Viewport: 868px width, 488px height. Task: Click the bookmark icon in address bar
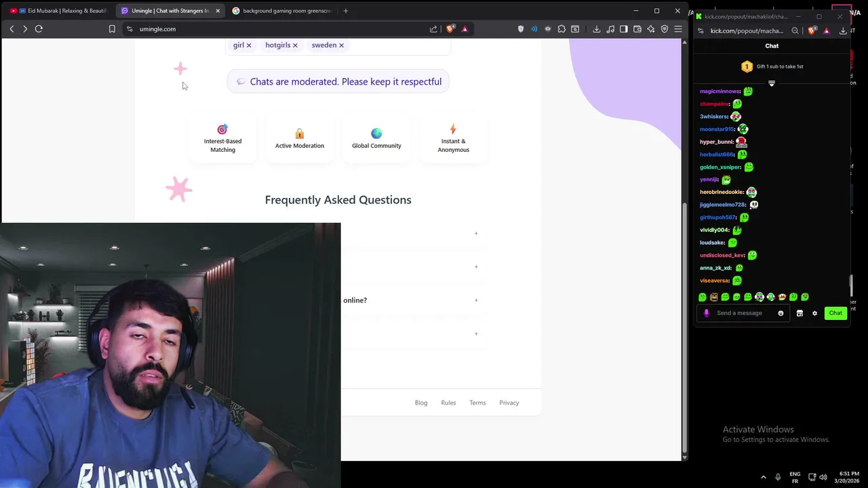(x=112, y=29)
